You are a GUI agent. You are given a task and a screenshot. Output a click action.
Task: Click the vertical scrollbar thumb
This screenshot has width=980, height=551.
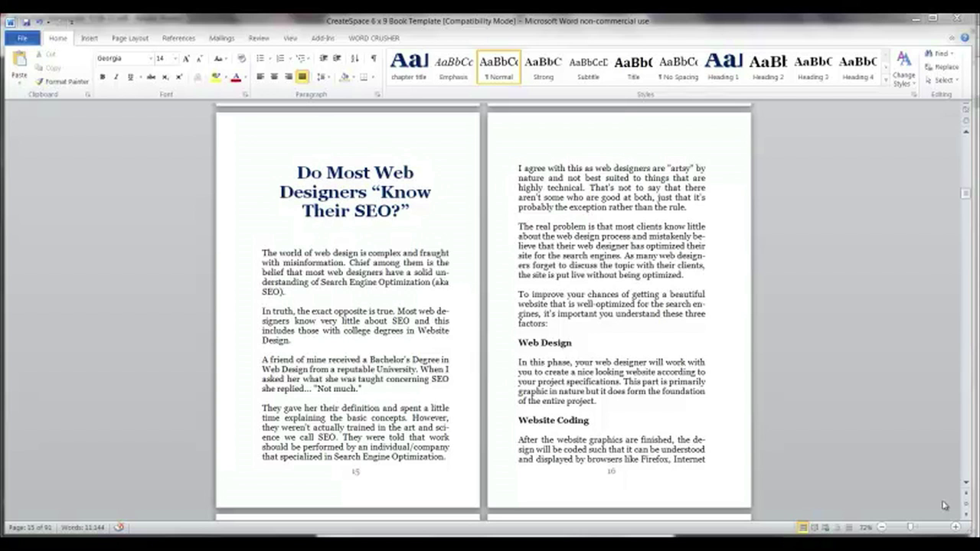[966, 193]
